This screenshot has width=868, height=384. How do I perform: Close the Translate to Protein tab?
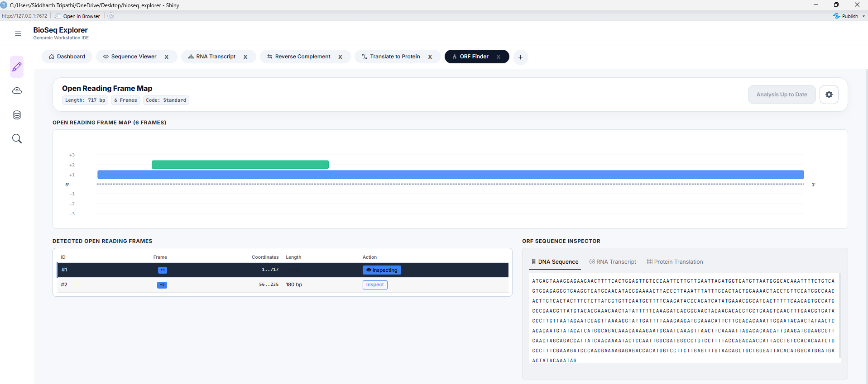(x=430, y=57)
